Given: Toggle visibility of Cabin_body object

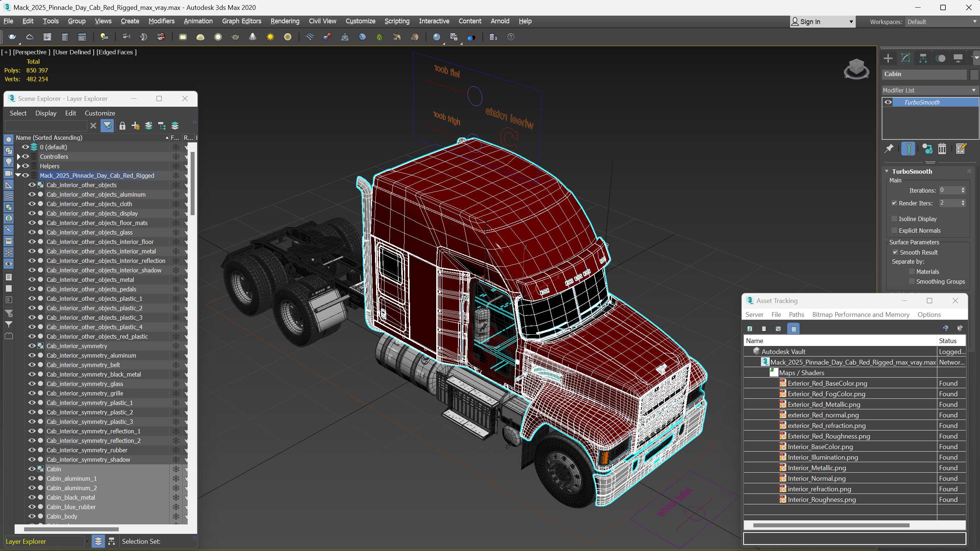Looking at the screenshot, I should point(32,516).
